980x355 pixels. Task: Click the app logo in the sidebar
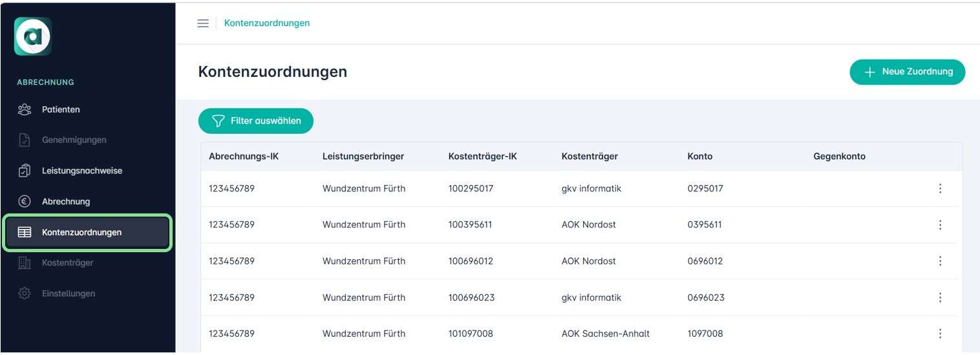coord(33,36)
